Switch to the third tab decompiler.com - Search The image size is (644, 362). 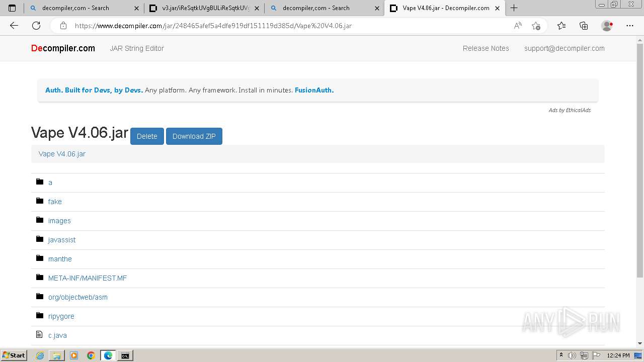pyautogui.click(x=325, y=8)
